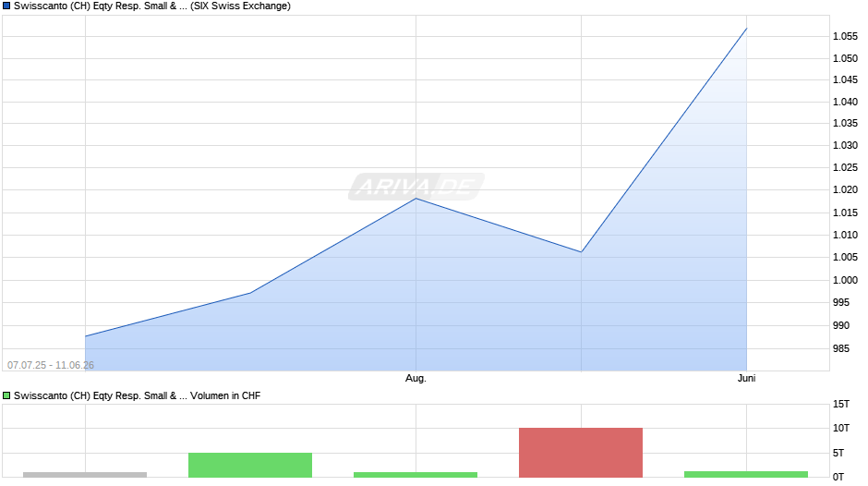This screenshot has width=868, height=486.
Task: Click the date range 07.07.25 - 11.06.26
Action: click(x=51, y=365)
